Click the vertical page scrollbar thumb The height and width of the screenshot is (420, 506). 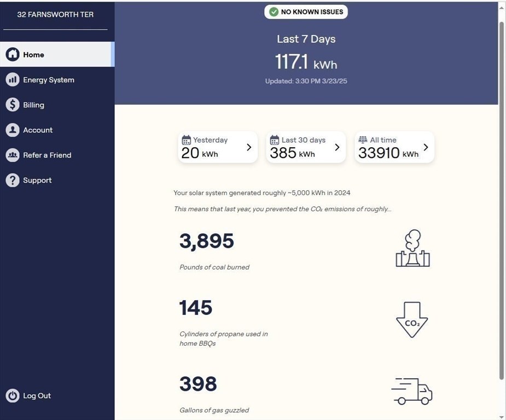pos(502,200)
